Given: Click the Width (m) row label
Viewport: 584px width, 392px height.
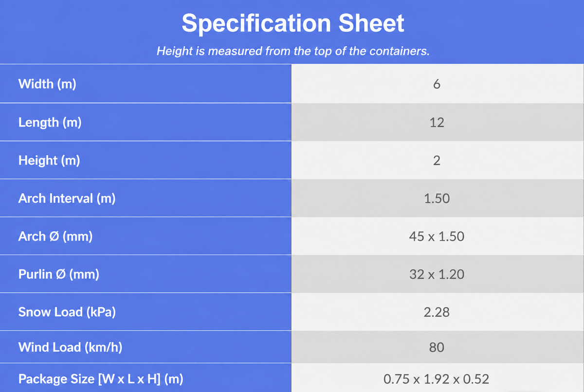Looking at the screenshot, I should click(x=47, y=84).
